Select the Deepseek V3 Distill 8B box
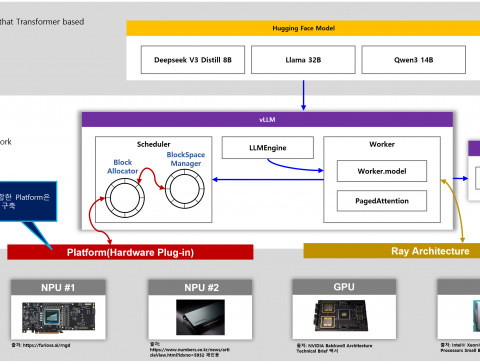 [x=193, y=60]
